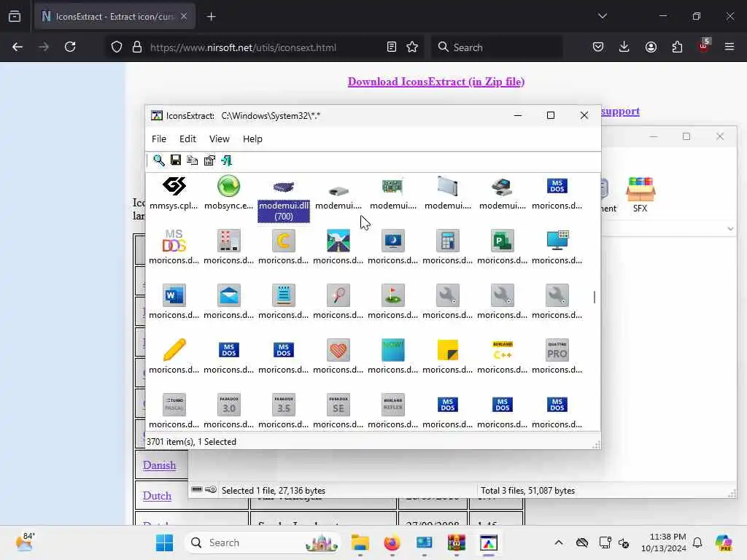Screen dimensions: 747x560
Task: Click the scrollbar thumb in the IconsExtract icon list
Action: (x=595, y=297)
